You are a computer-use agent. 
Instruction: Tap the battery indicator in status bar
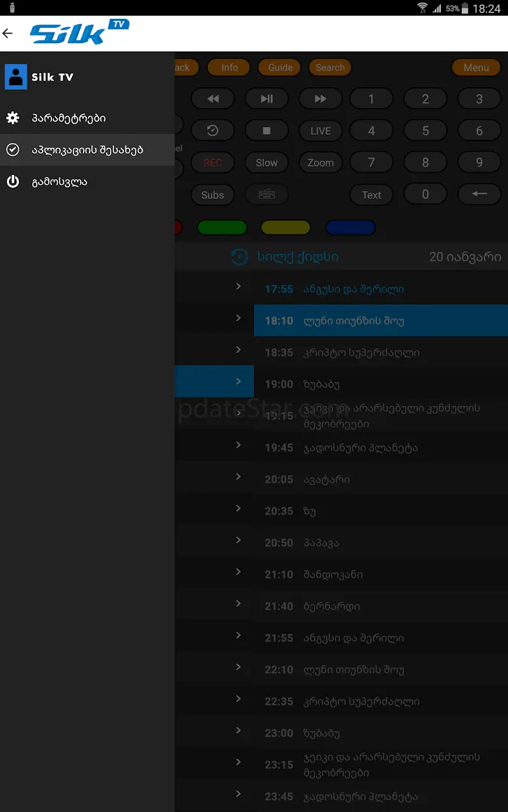coord(465,8)
